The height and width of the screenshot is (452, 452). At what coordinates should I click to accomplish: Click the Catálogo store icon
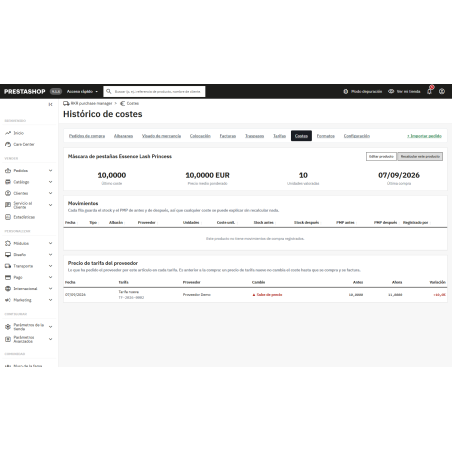8,182
